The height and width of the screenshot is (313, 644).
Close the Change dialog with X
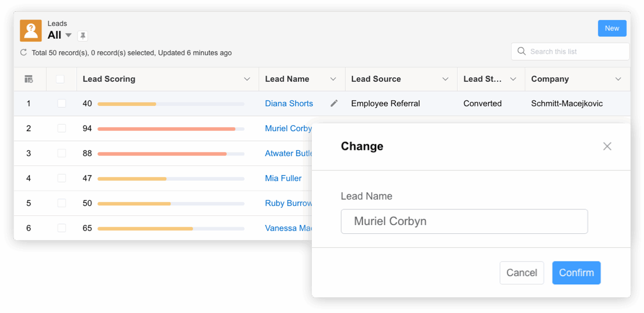(x=607, y=146)
